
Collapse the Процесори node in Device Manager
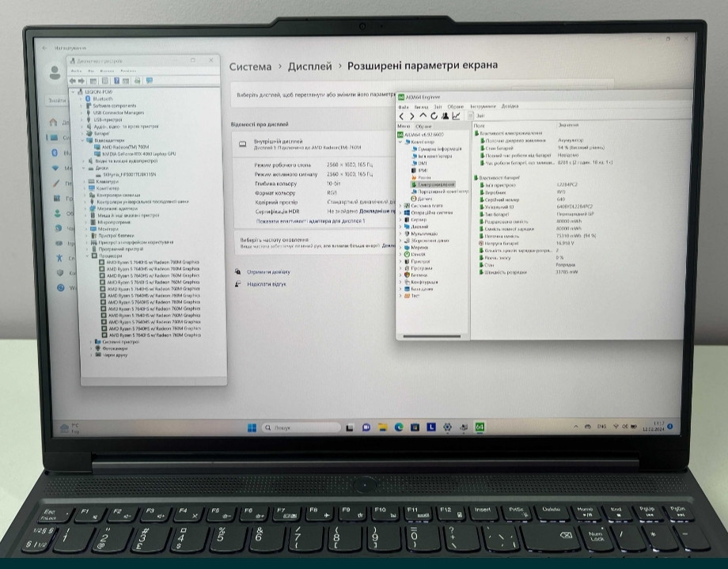pos(87,256)
